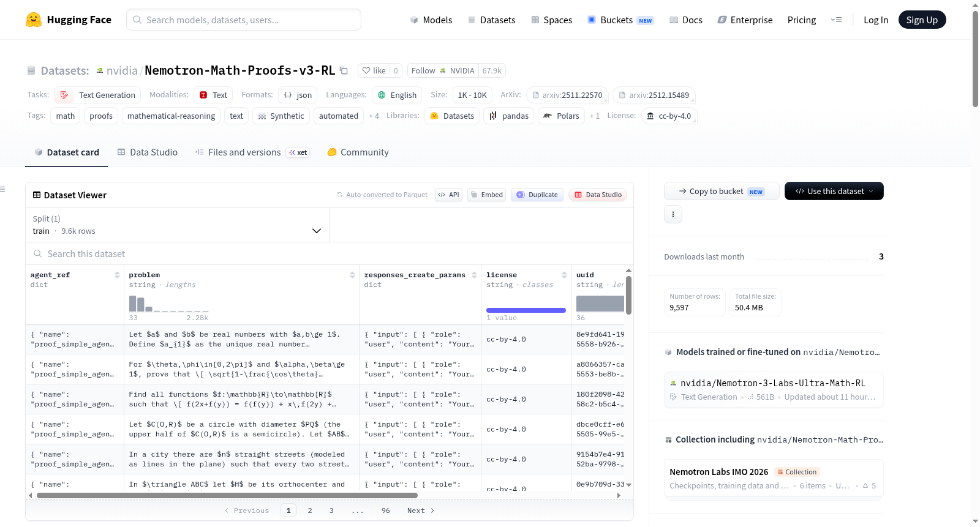Like the dataset with the heart button

(374, 70)
